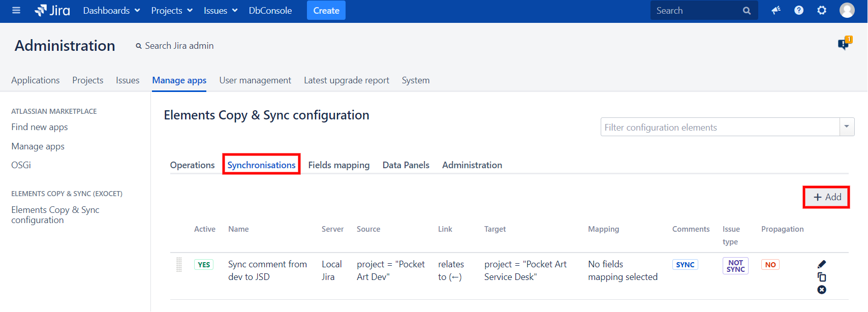Open the Administration configuration tab
Image resolution: width=868 pixels, height=312 pixels.
(472, 165)
